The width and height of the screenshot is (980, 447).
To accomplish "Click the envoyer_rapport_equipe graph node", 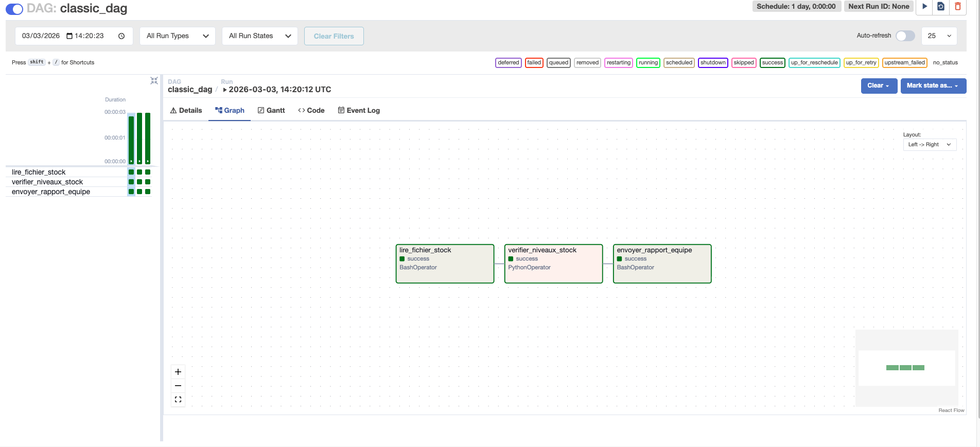I will click(x=662, y=264).
